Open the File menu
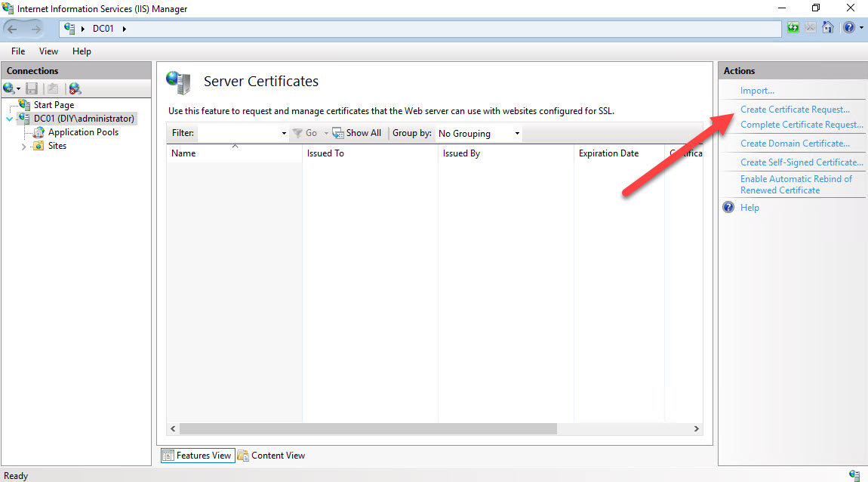This screenshot has height=482, width=868. point(18,51)
